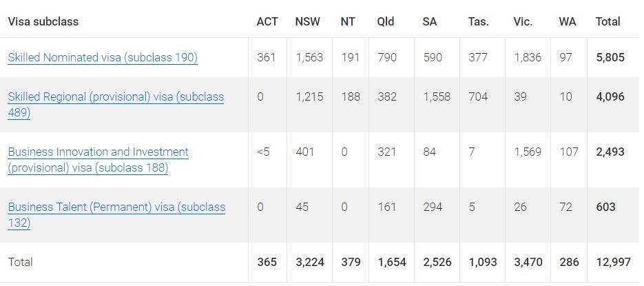Click the Total row label
Image resolution: width=644 pixels, height=286 pixels.
(x=20, y=262)
